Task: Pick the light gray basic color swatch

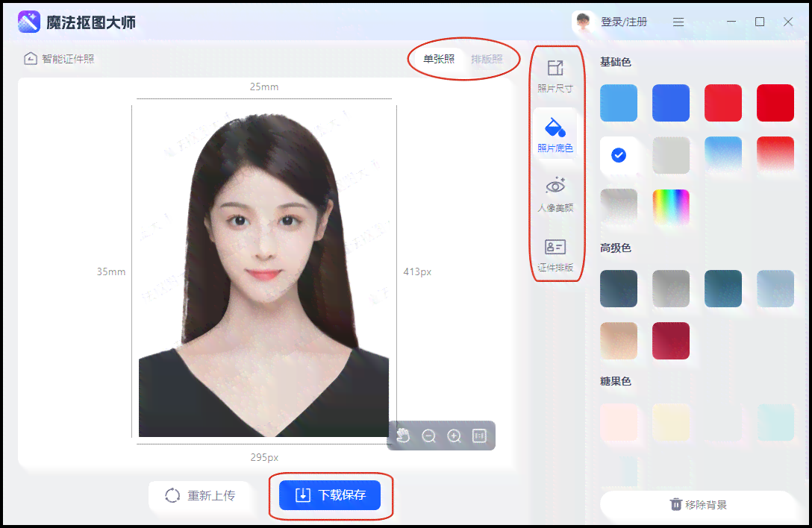Action: 671,155
